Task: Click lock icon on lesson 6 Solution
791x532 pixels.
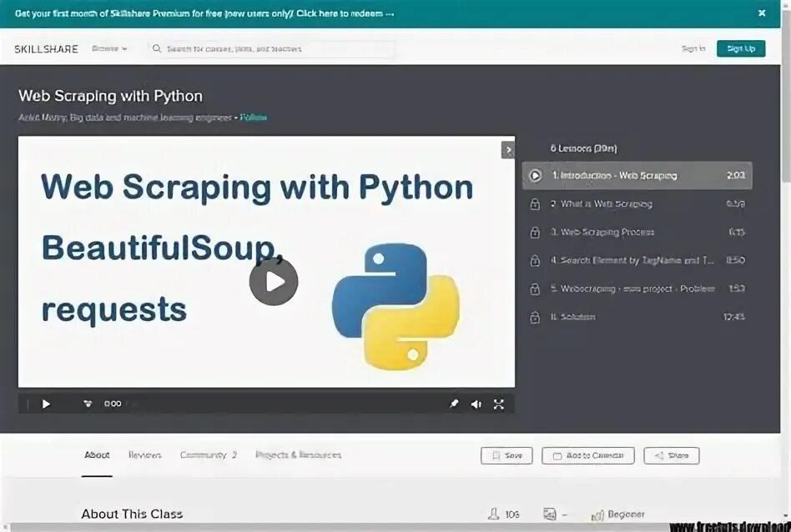Action: click(x=535, y=317)
